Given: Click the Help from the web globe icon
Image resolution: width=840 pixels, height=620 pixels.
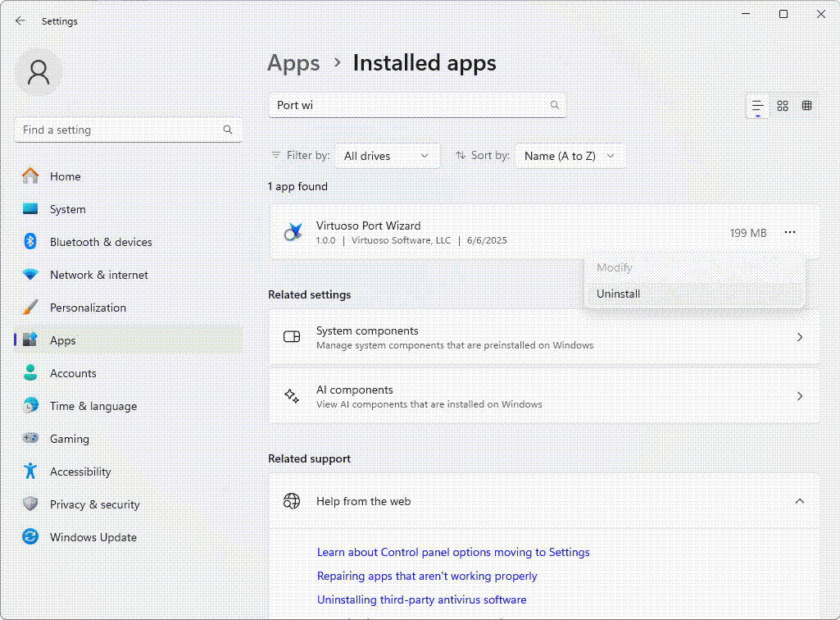Looking at the screenshot, I should [292, 501].
